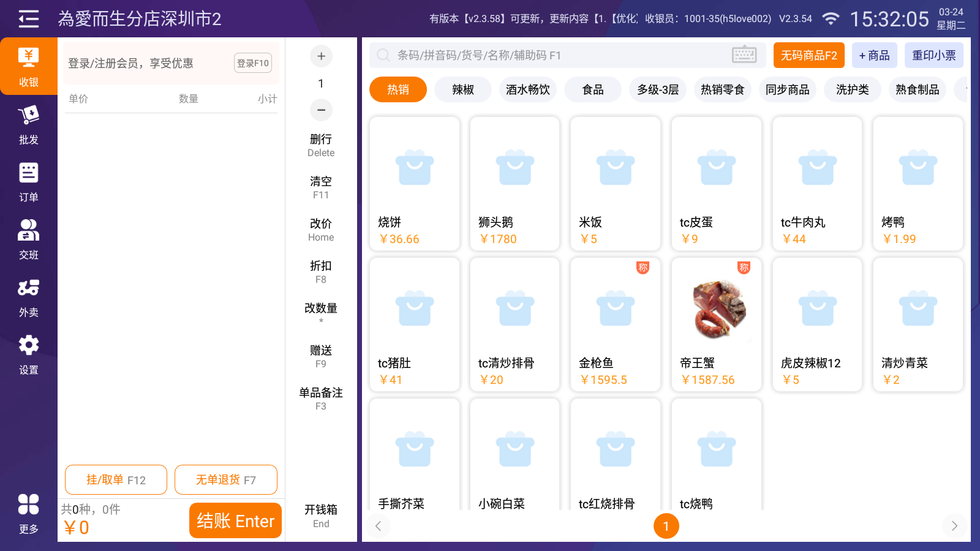Open the 外卖 delivery section
The image size is (980, 551).
(28, 297)
